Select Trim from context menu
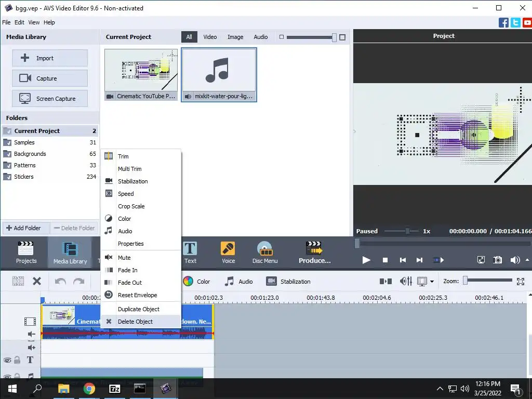The height and width of the screenshot is (399, 532). point(141,156)
